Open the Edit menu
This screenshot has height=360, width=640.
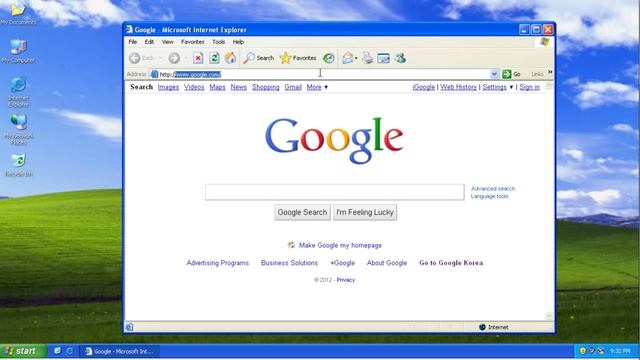(149, 42)
